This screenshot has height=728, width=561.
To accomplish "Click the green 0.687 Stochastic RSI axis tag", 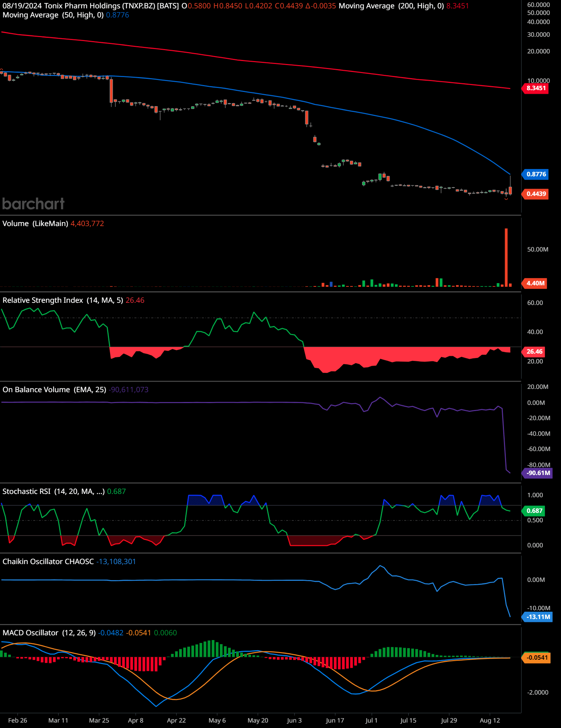I will pos(534,511).
